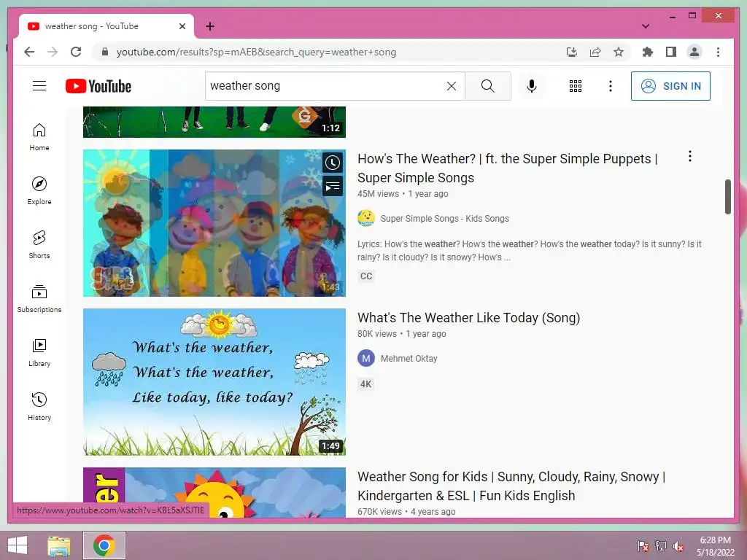Screen dimensions: 747x560
Task: Open How's The Weather Super Simple Songs title
Action: click(508, 168)
